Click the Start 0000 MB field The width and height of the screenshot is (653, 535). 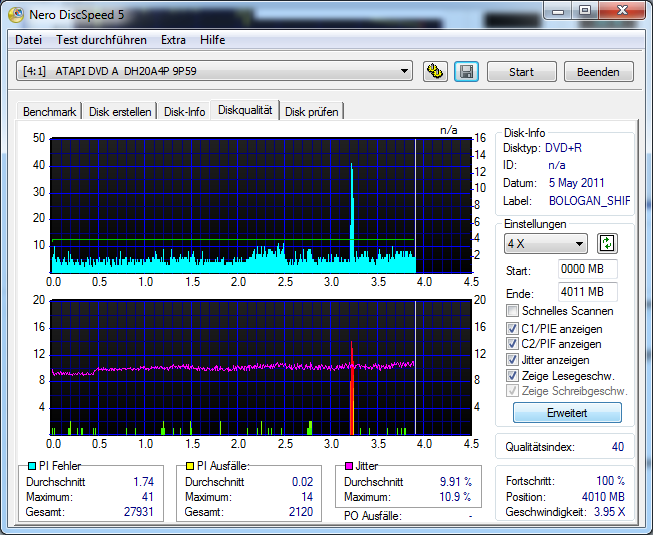pyautogui.click(x=588, y=269)
